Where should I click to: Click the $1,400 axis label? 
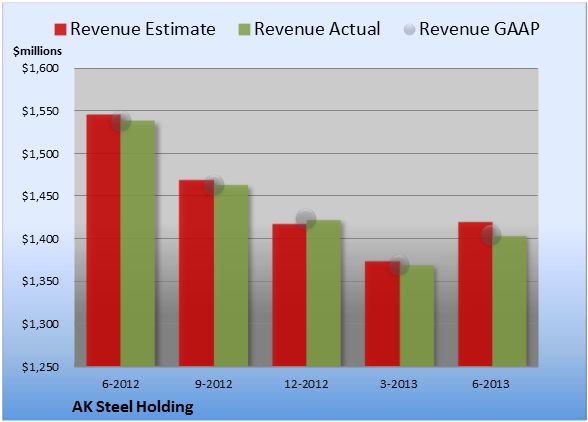point(40,239)
